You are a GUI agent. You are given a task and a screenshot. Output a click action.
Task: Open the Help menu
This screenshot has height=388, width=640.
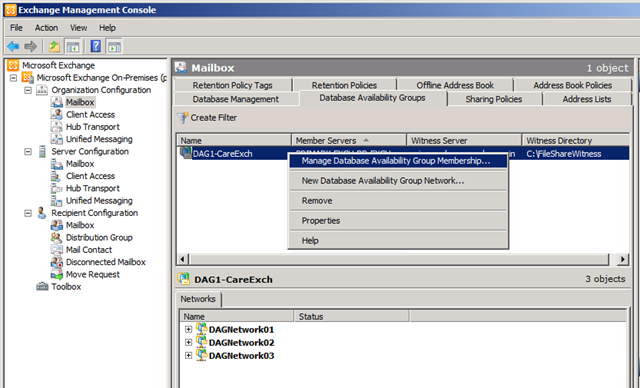[107, 28]
